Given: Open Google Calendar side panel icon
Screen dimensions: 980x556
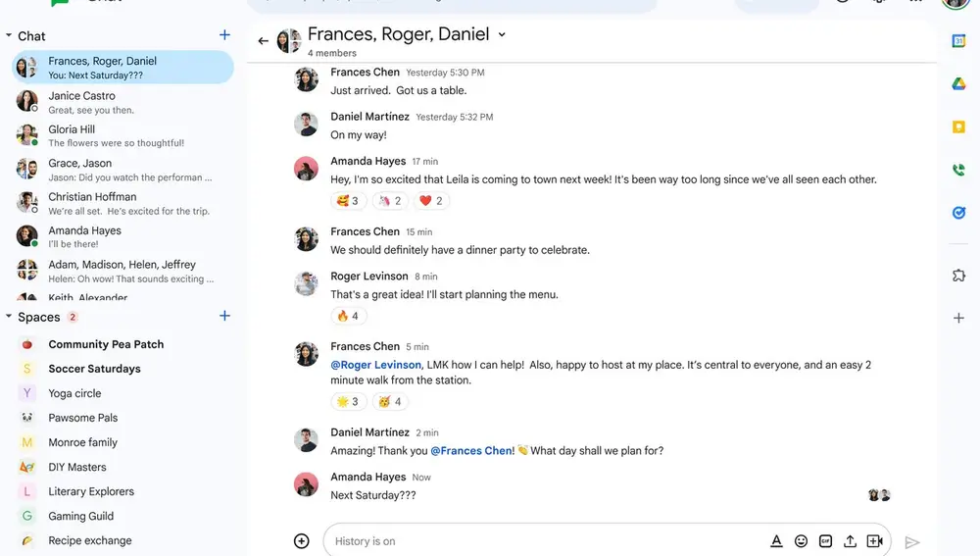Looking at the screenshot, I should click(958, 41).
